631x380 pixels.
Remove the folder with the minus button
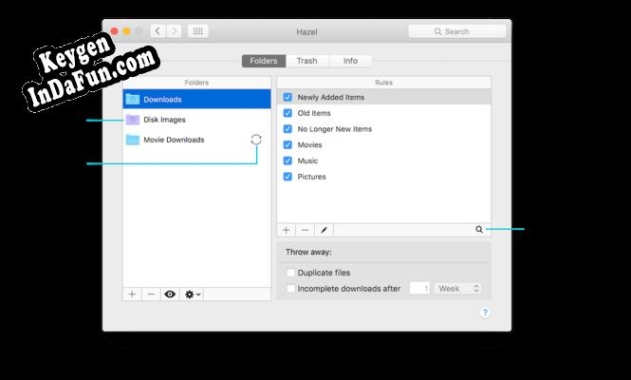(151, 294)
